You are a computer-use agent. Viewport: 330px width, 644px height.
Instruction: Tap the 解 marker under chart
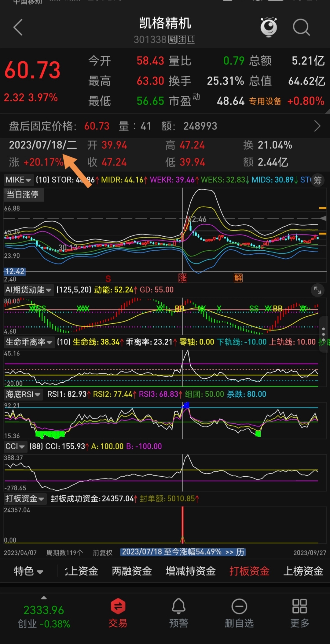click(238, 278)
